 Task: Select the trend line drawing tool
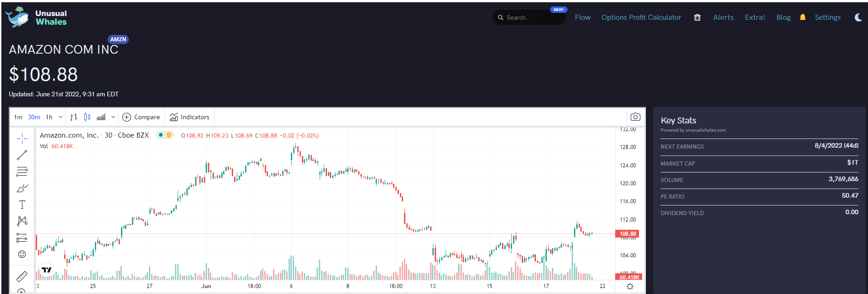(22, 155)
